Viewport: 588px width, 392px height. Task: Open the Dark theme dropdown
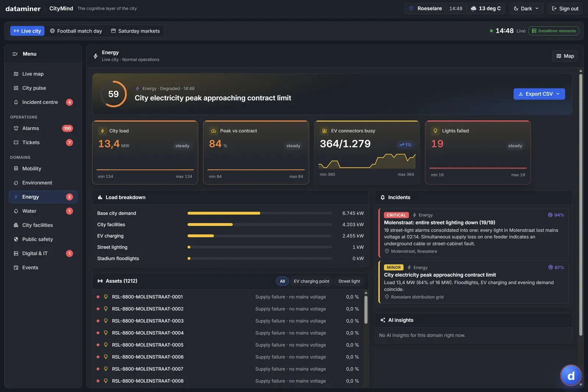[526, 8]
